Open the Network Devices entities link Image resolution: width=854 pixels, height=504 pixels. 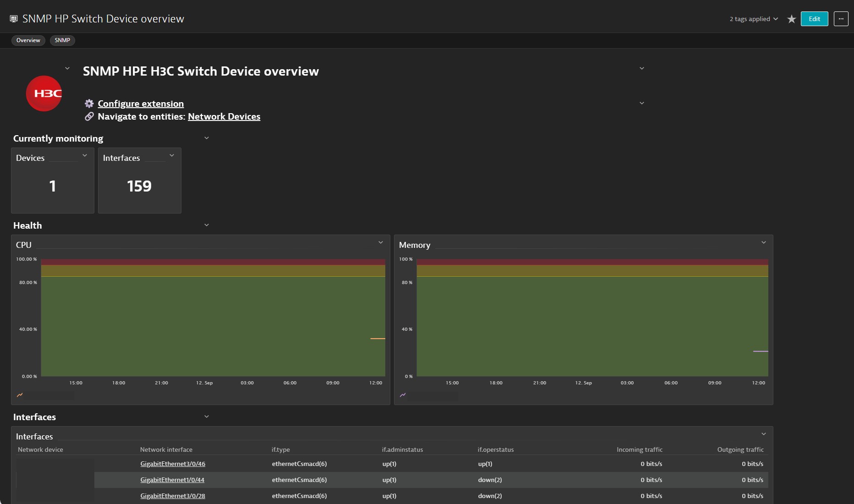point(224,116)
